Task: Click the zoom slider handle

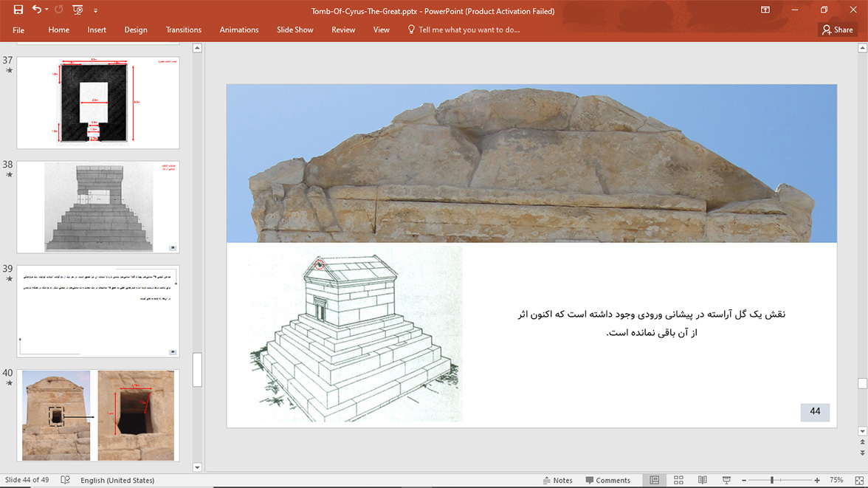Action: 772,480
